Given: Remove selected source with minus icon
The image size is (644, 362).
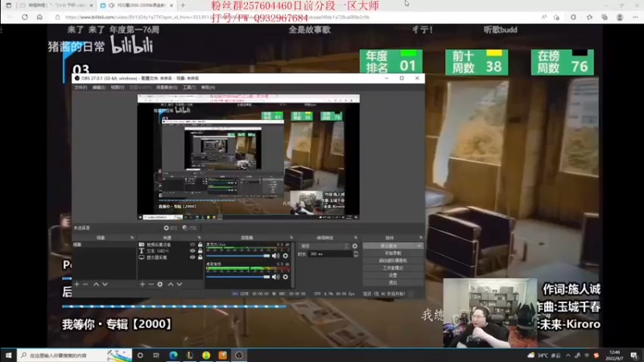Looking at the screenshot, I should [x=151, y=284].
